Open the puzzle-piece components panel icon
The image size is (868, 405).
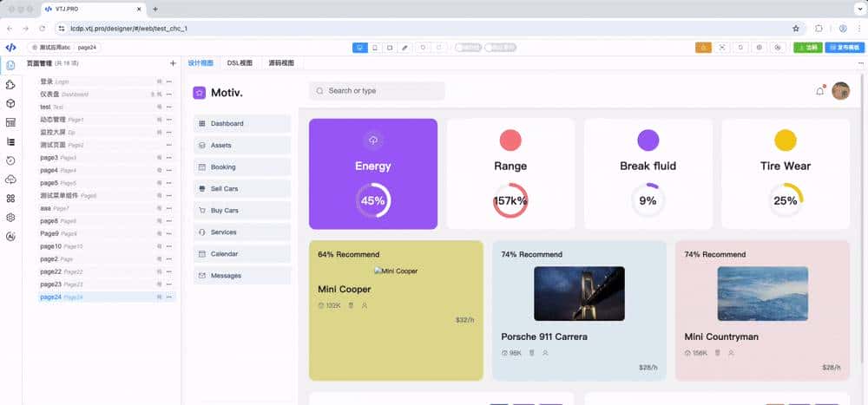click(10, 84)
